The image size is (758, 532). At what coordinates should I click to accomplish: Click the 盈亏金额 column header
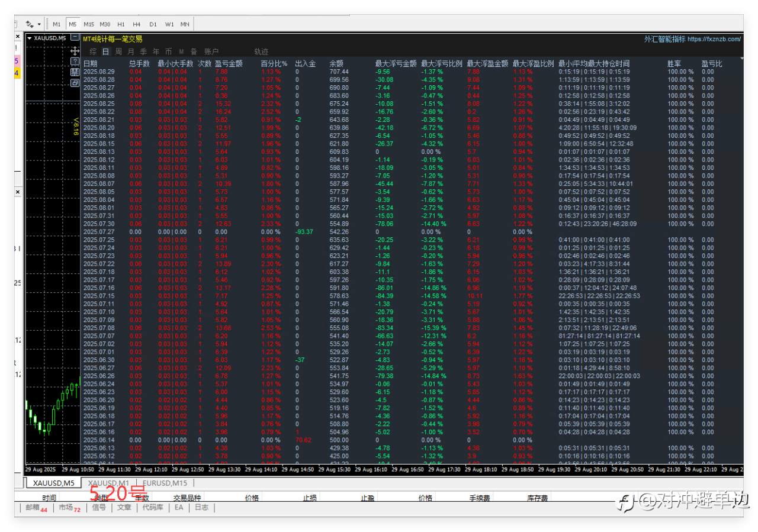[x=229, y=63]
